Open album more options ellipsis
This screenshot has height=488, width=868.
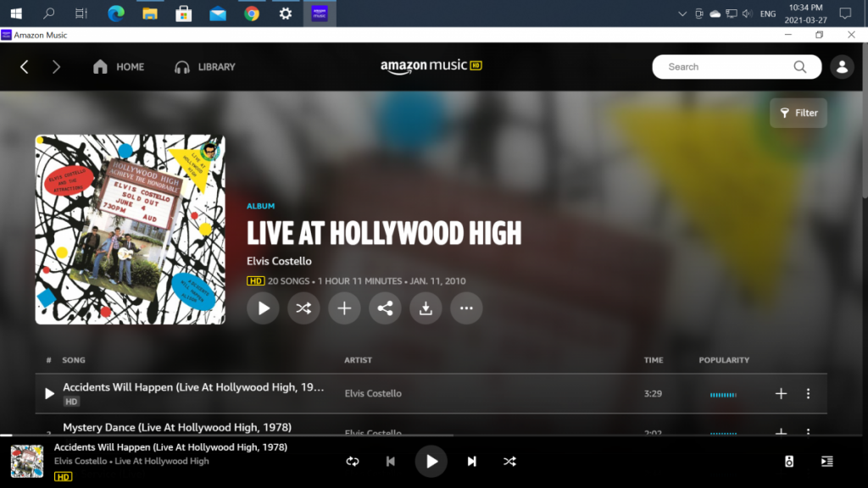(466, 308)
